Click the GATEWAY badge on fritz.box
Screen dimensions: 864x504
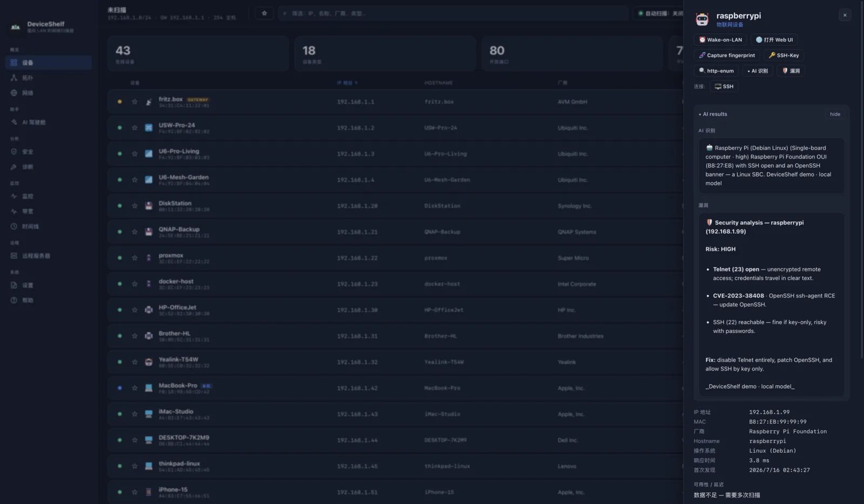click(198, 100)
